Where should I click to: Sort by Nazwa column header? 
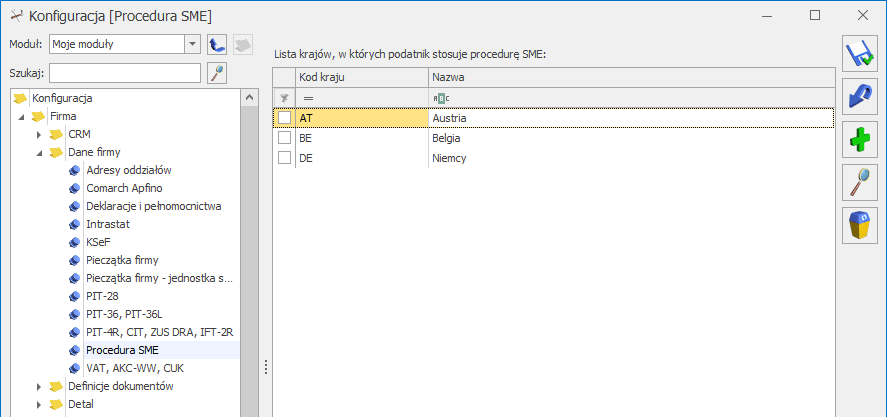click(631, 78)
